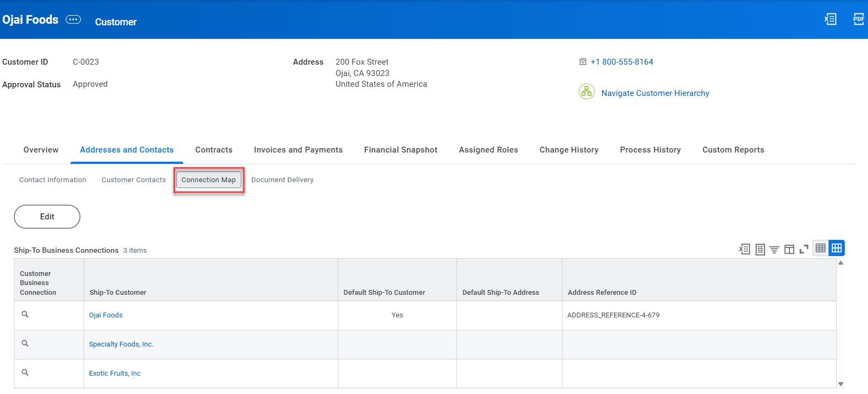Click Ship-To Customer column header

point(211,280)
